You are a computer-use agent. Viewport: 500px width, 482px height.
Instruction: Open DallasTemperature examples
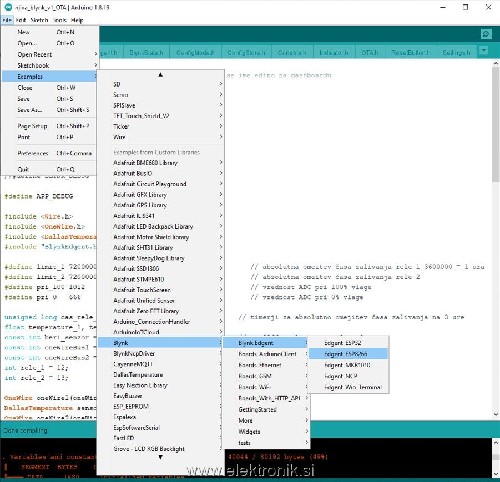click(161, 375)
